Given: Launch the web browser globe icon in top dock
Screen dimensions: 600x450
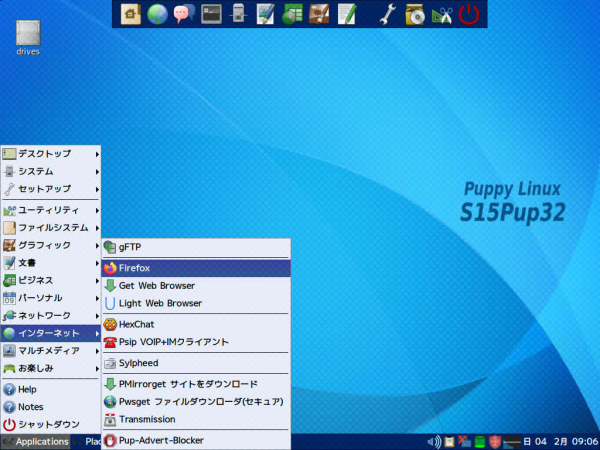Looking at the screenshot, I should pos(157,14).
